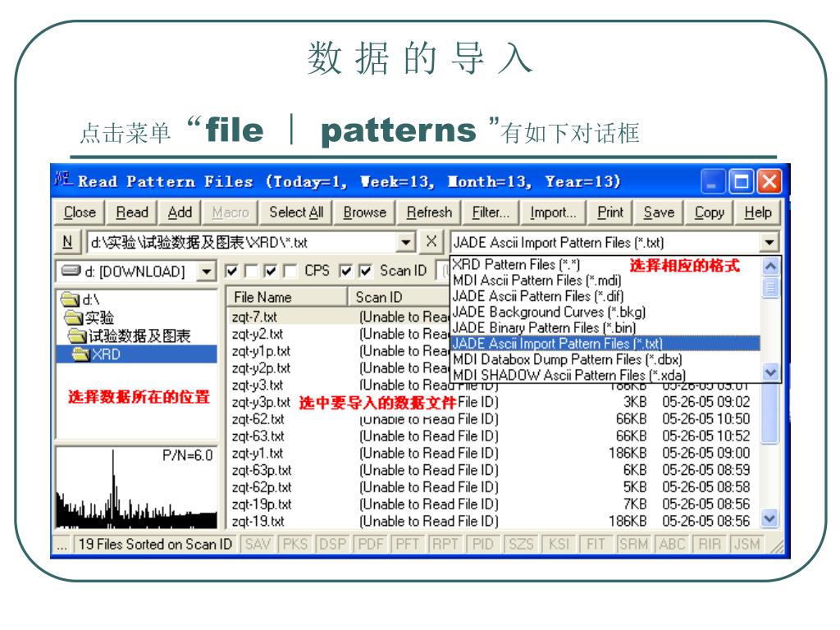Click the SAV status bar indicator
The image size is (840, 630).
tap(258, 545)
